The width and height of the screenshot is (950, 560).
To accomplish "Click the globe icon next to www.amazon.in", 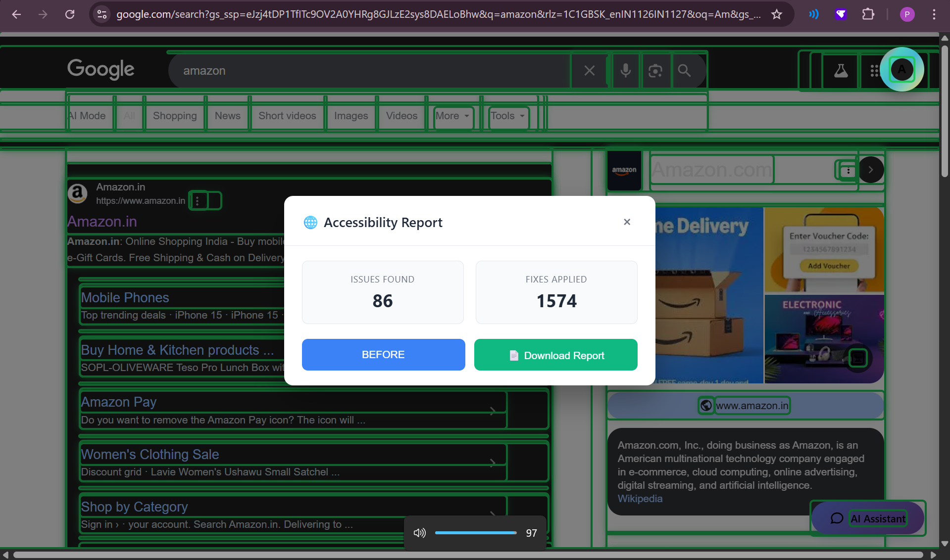I will point(706,406).
